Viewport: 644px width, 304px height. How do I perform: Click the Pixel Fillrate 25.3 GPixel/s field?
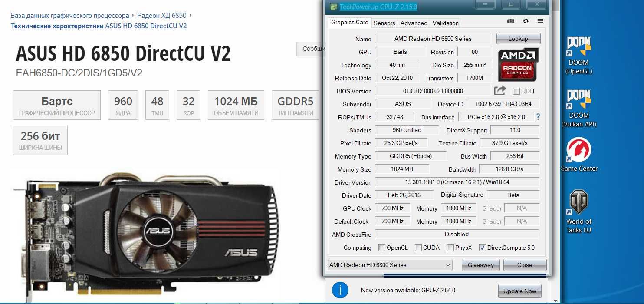point(401,143)
